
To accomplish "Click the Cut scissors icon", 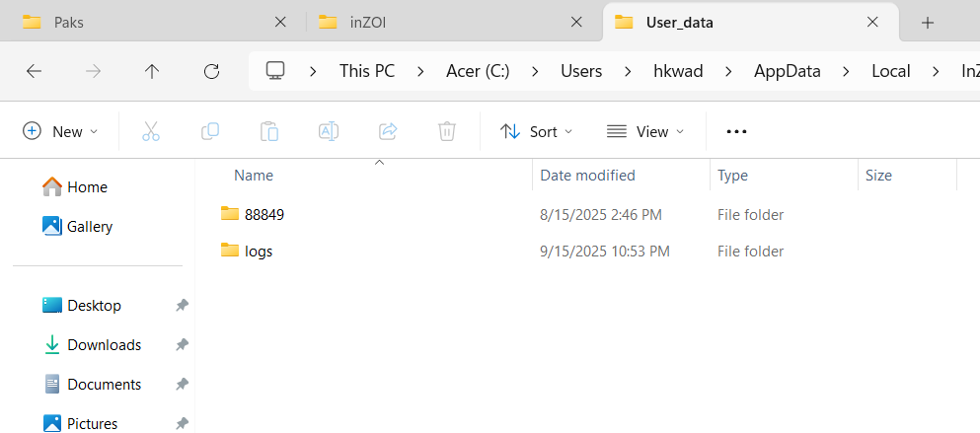I will (x=151, y=131).
